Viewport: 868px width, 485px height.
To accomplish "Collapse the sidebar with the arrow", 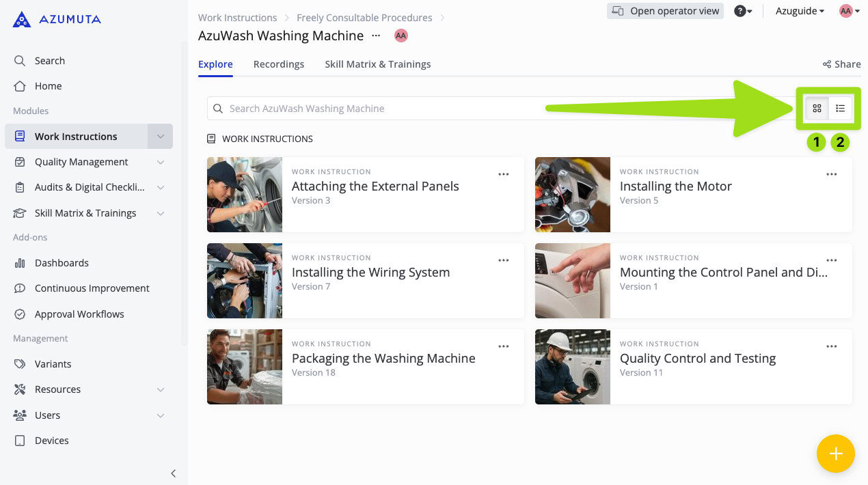I will pos(173,473).
